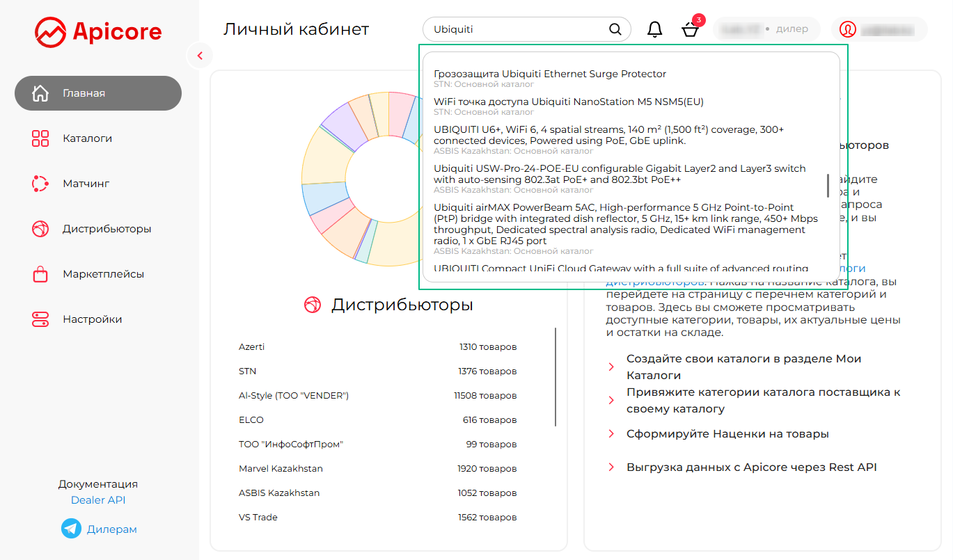This screenshot has height=560, width=953.
Task: Click the Настройки toggles icon
Action: tap(40, 319)
